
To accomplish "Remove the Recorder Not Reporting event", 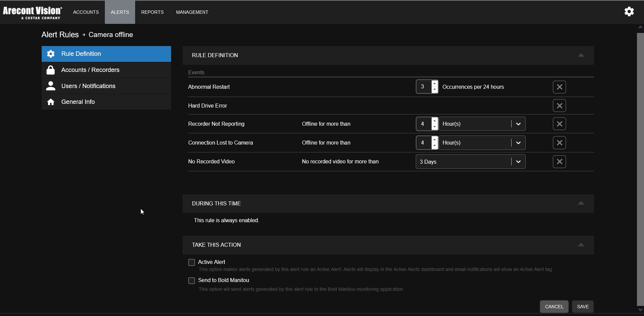I will tap(560, 124).
